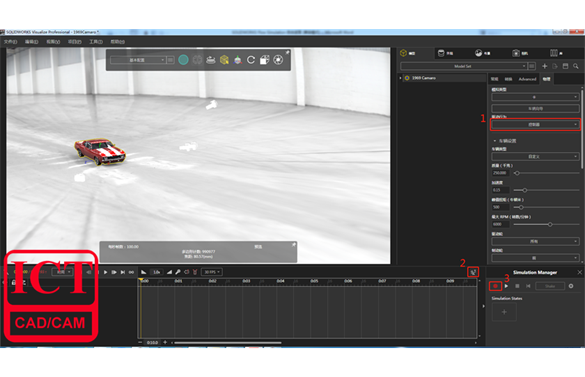Select the teal Preview render mode circle
Screen dimensions: 585x377
pos(183,60)
